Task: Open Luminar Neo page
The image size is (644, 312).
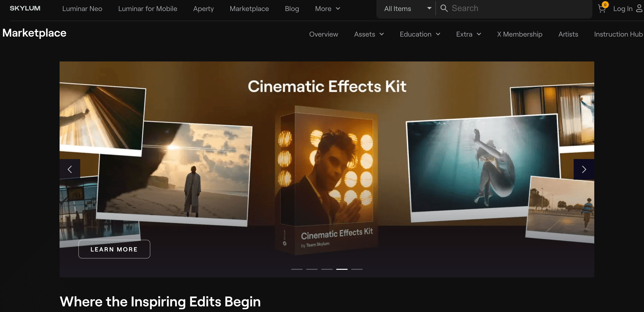Action: (82, 8)
